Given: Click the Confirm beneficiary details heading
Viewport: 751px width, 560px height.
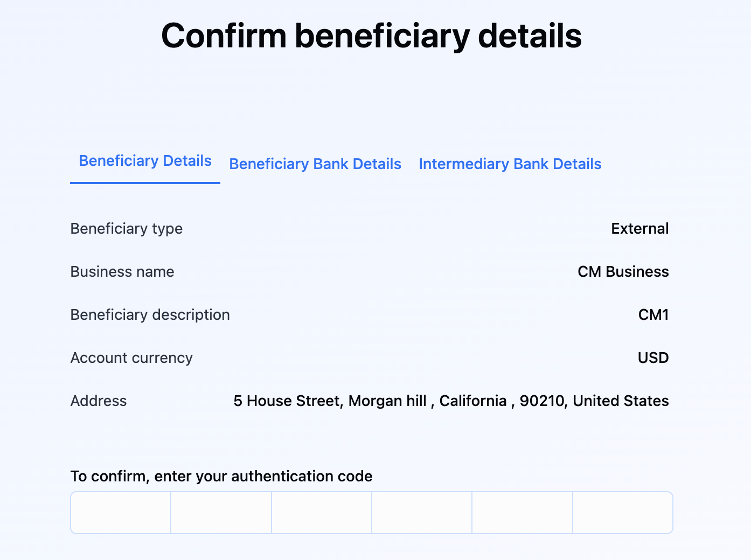Looking at the screenshot, I should pos(371,36).
